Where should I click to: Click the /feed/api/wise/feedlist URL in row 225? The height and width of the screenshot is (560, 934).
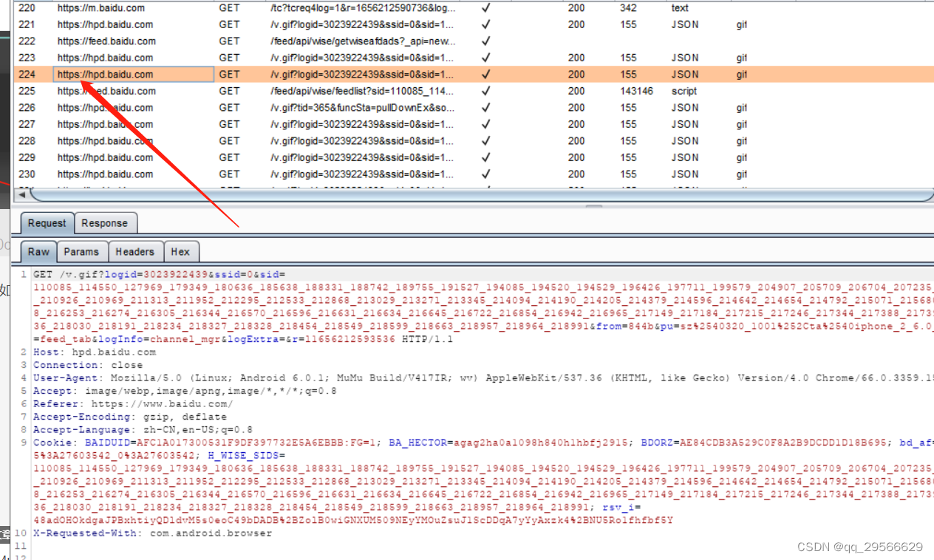(363, 91)
